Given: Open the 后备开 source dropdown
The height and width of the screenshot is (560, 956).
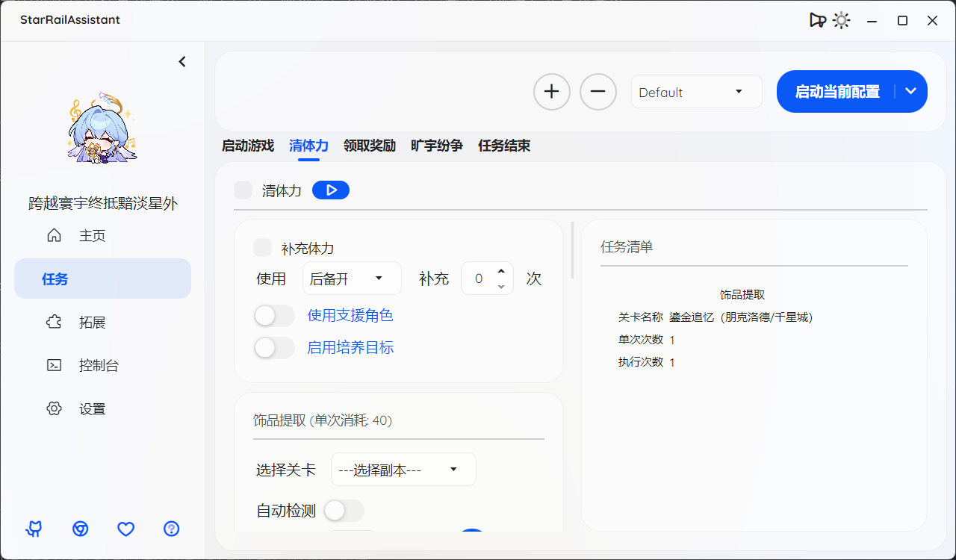Looking at the screenshot, I should pyautogui.click(x=352, y=278).
